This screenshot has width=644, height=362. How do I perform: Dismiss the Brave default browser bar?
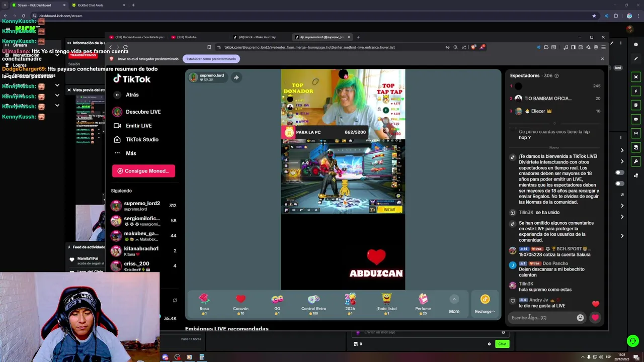point(602,59)
